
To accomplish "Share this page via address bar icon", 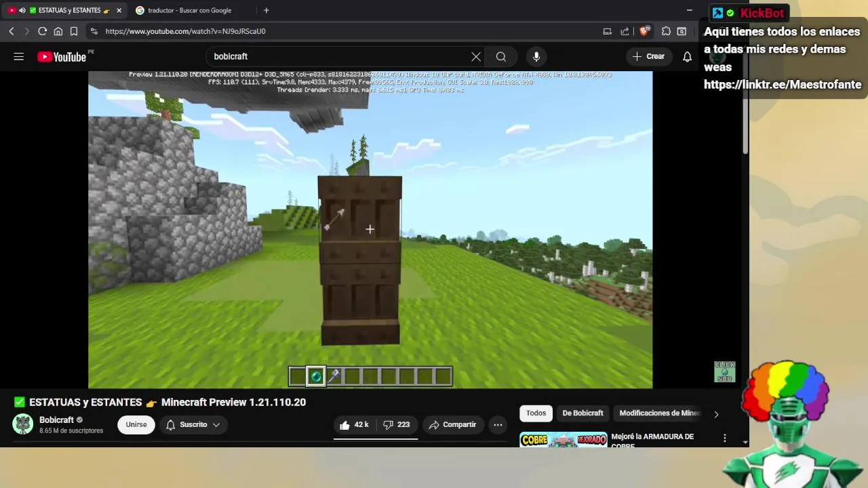I will pyautogui.click(x=625, y=31).
